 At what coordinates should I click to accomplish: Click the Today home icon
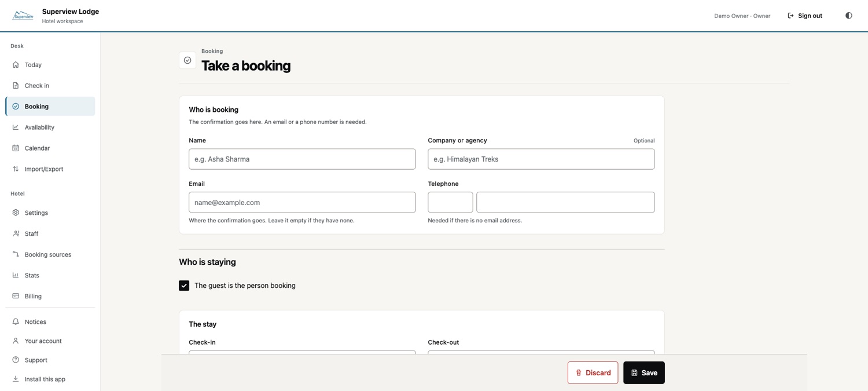point(16,65)
